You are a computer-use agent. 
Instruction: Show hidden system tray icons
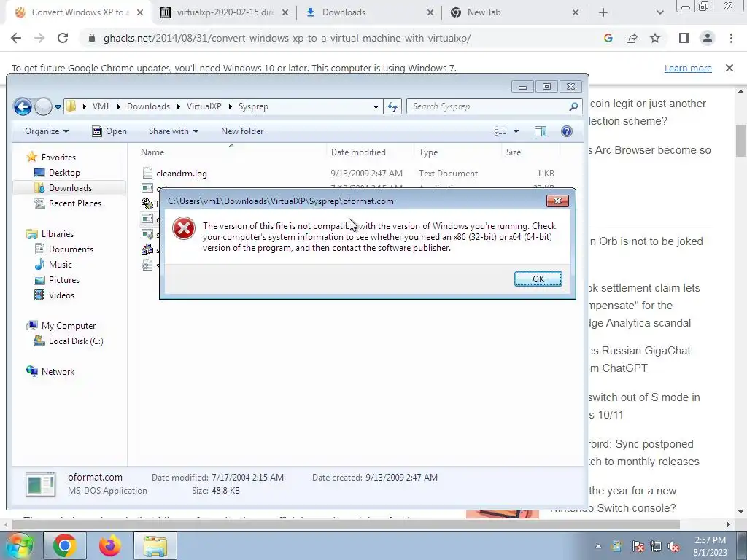[598, 547]
